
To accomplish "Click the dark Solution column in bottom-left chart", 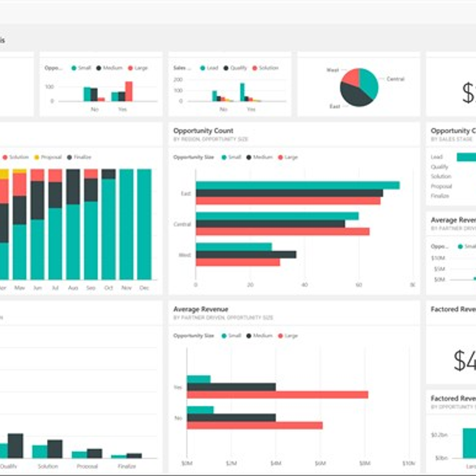I will click(x=55, y=449).
